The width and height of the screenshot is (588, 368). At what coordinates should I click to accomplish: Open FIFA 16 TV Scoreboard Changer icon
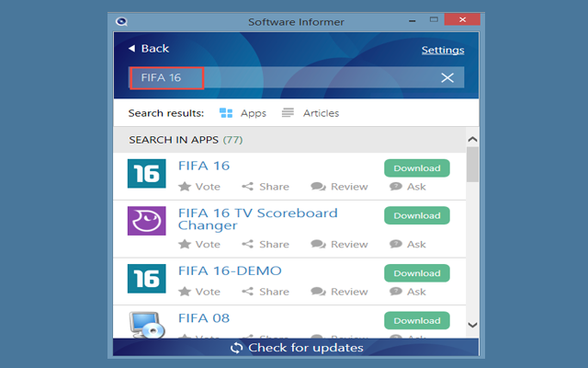[145, 221]
